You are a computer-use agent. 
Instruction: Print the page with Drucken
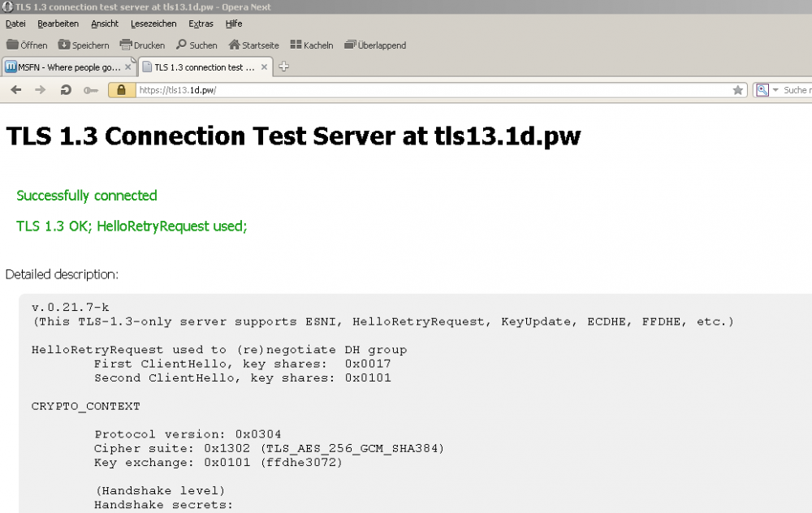click(x=142, y=45)
